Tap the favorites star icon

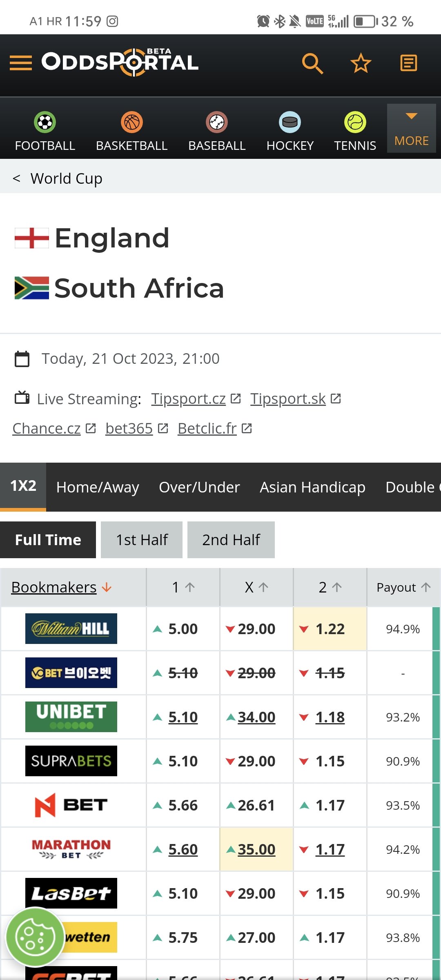click(361, 63)
